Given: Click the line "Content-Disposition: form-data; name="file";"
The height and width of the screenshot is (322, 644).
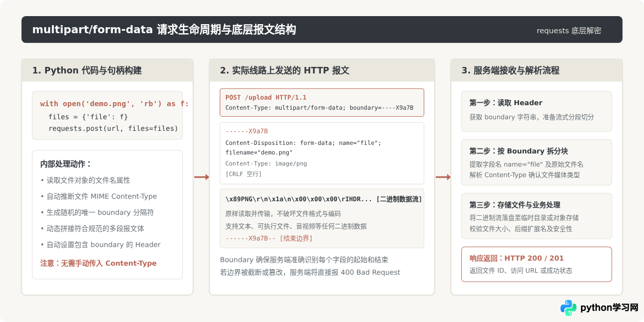Looking at the screenshot, I should point(303,143).
